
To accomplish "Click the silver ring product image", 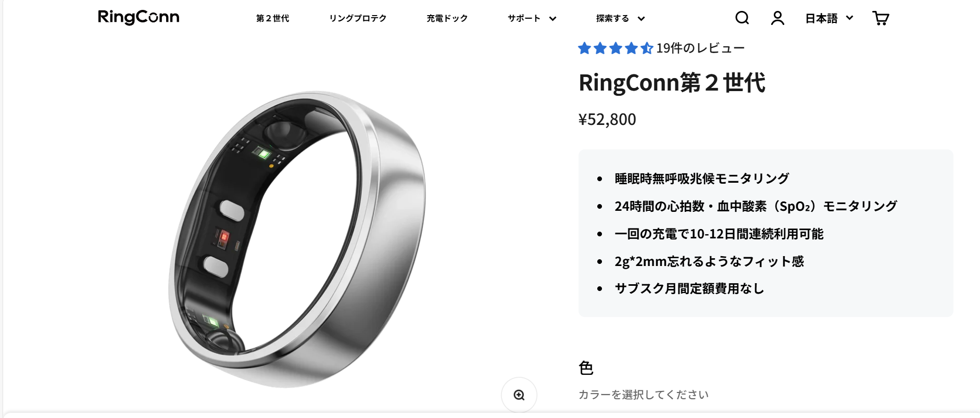I will pos(297,239).
